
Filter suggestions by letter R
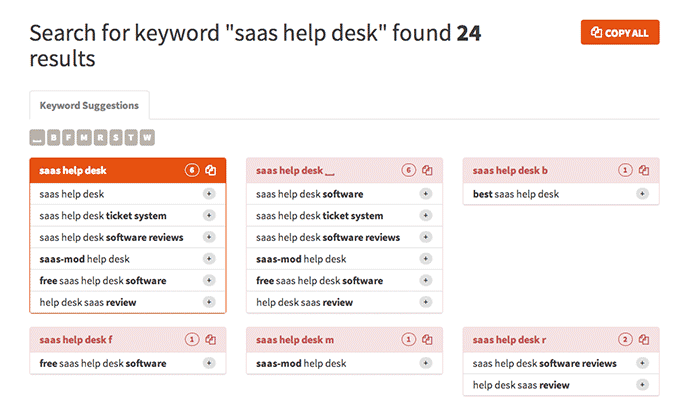click(x=100, y=137)
